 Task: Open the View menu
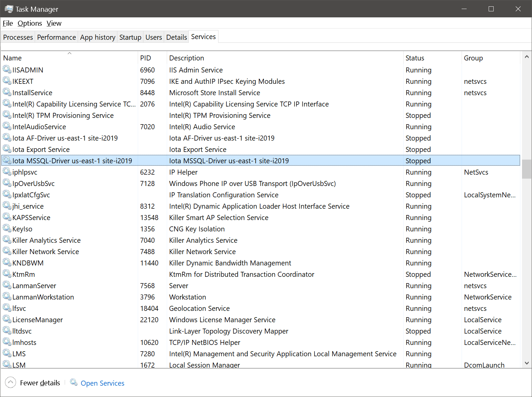[54, 23]
